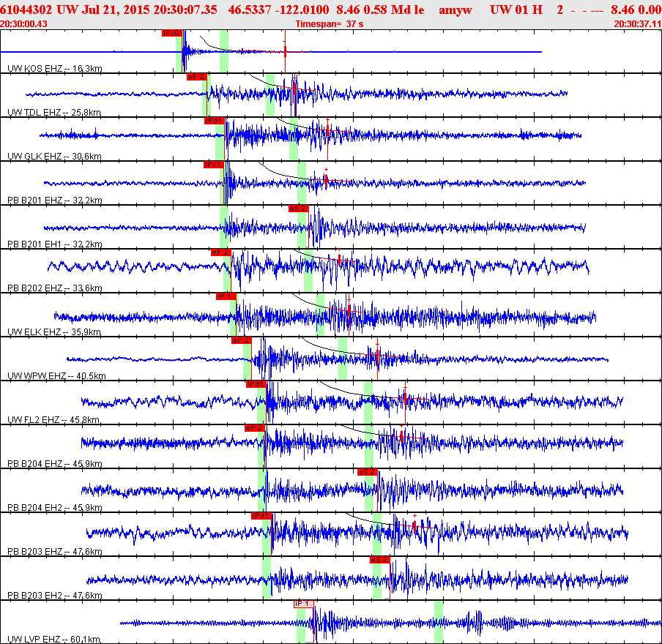This screenshot has width=662, height=644.
Task: Click the iPc0 pick marker on KOS trace
Action: click(x=172, y=33)
